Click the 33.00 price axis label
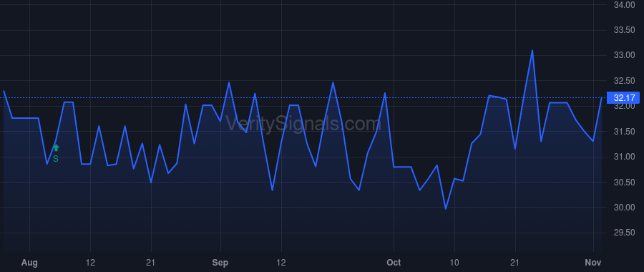Image resolution: width=644 pixels, height=272 pixels. pos(624,55)
